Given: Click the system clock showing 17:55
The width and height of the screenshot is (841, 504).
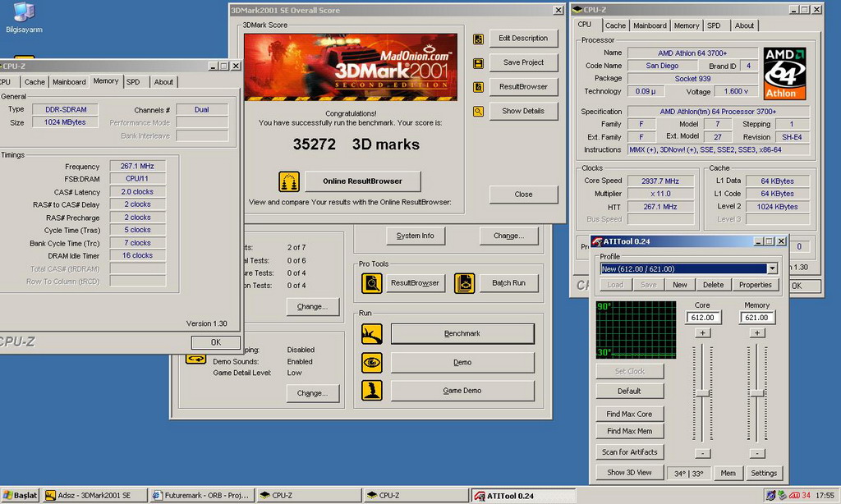Looking at the screenshot, I should point(825,496).
